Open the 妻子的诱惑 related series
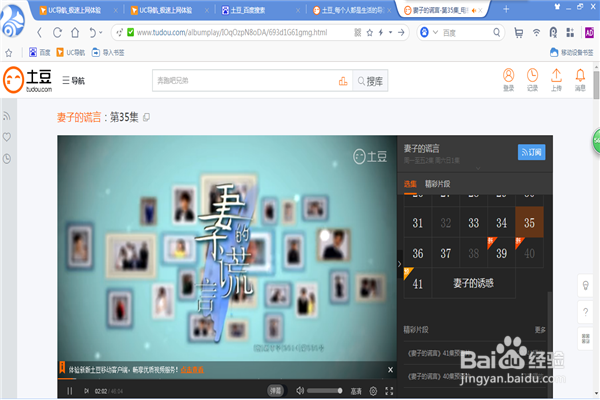Screen dimensions: 600x400 [x=473, y=283]
